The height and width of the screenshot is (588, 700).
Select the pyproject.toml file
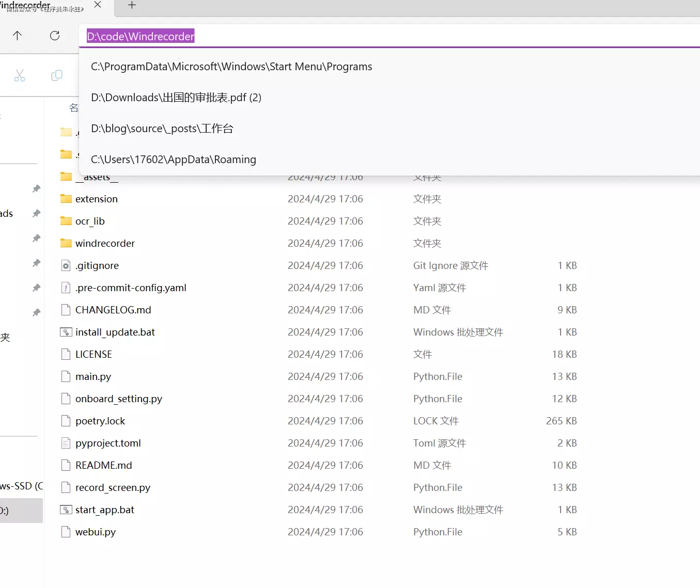point(108,443)
